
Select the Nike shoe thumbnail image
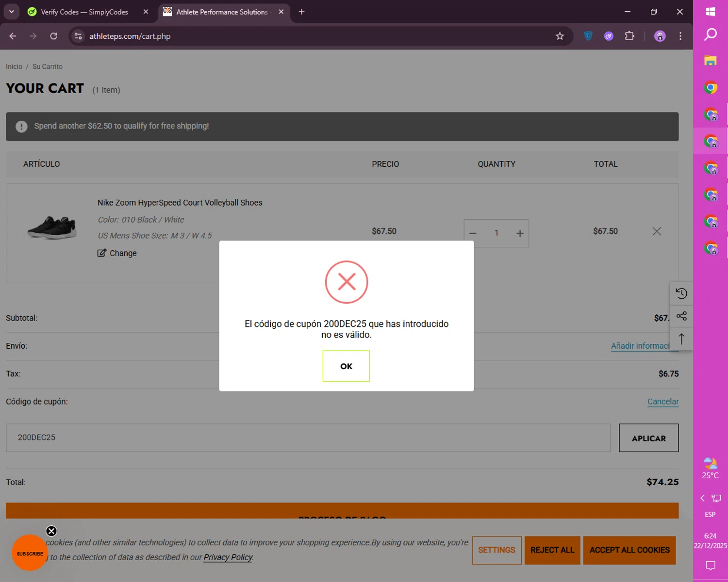pyautogui.click(x=52, y=227)
